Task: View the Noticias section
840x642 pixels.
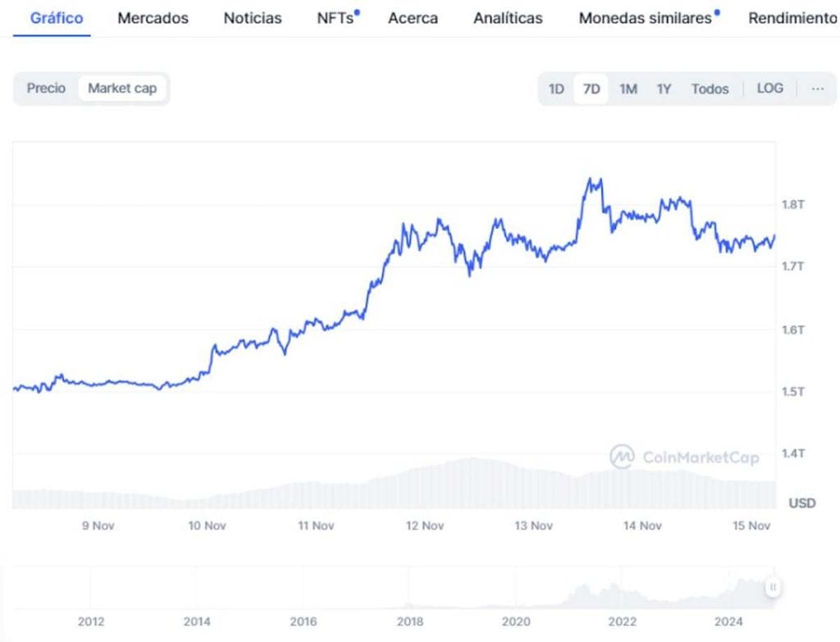Action: point(252,17)
